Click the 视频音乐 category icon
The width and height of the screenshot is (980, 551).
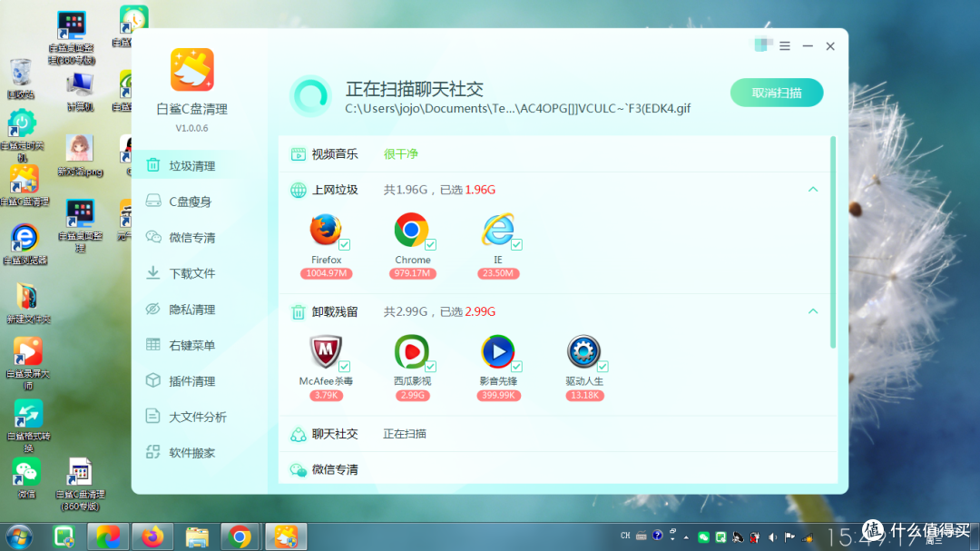(x=299, y=153)
